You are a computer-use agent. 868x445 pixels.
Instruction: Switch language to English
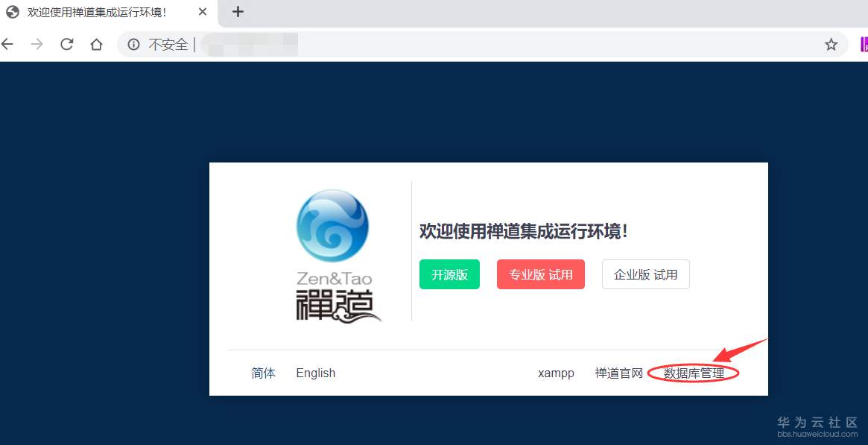point(315,373)
